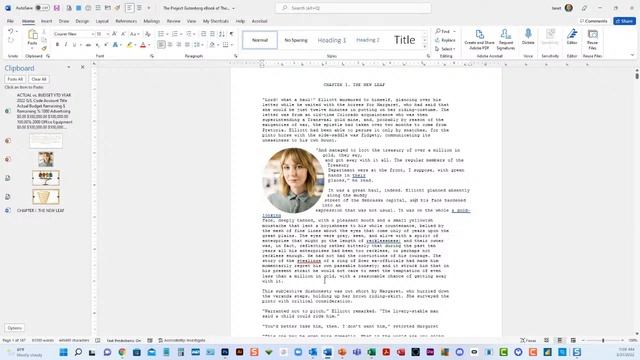Open the My Shortcuts tab

[x=216, y=21]
